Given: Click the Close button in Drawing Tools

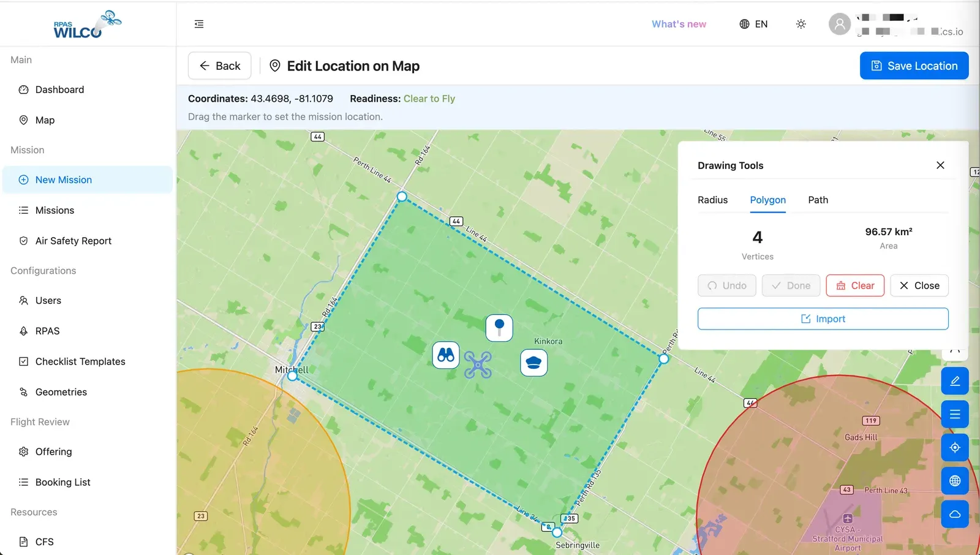Looking at the screenshot, I should coord(919,285).
